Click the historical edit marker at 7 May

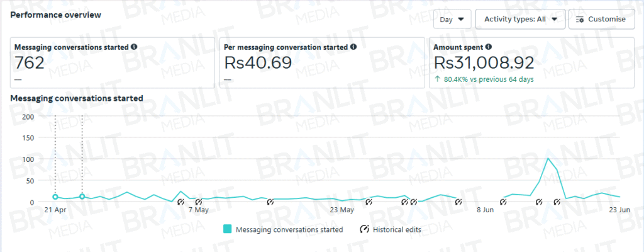[199, 202]
